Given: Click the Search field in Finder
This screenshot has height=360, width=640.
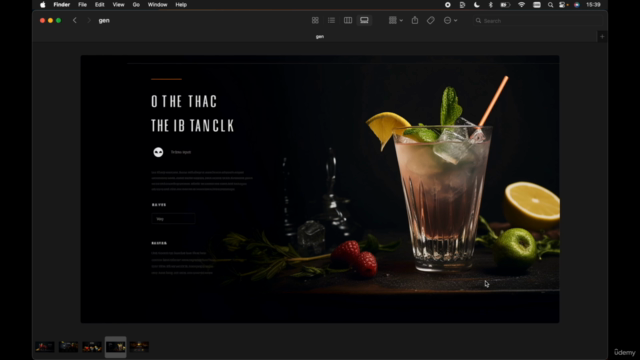Looking at the screenshot, I should [x=537, y=20].
